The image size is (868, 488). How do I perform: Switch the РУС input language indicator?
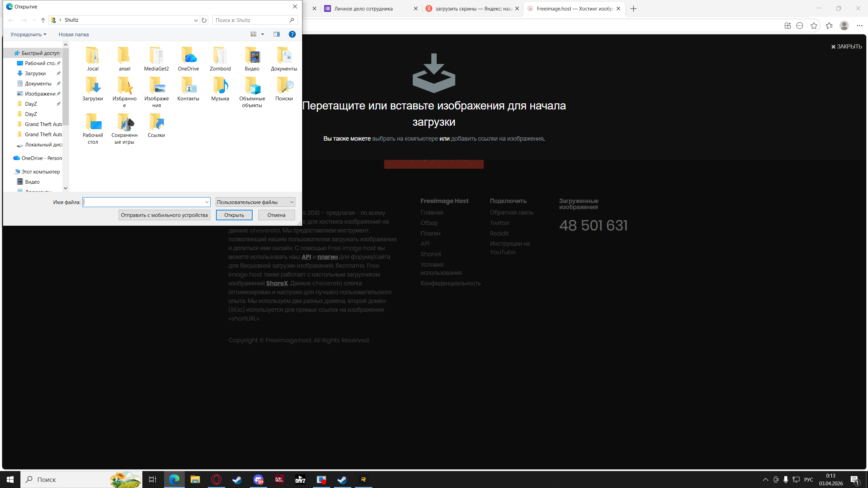coord(809,480)
